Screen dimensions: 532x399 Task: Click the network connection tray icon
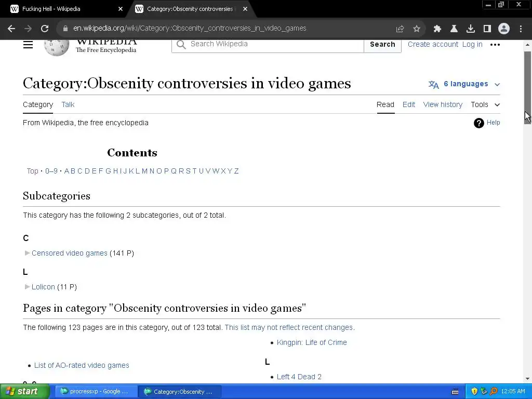click(484, 392)
